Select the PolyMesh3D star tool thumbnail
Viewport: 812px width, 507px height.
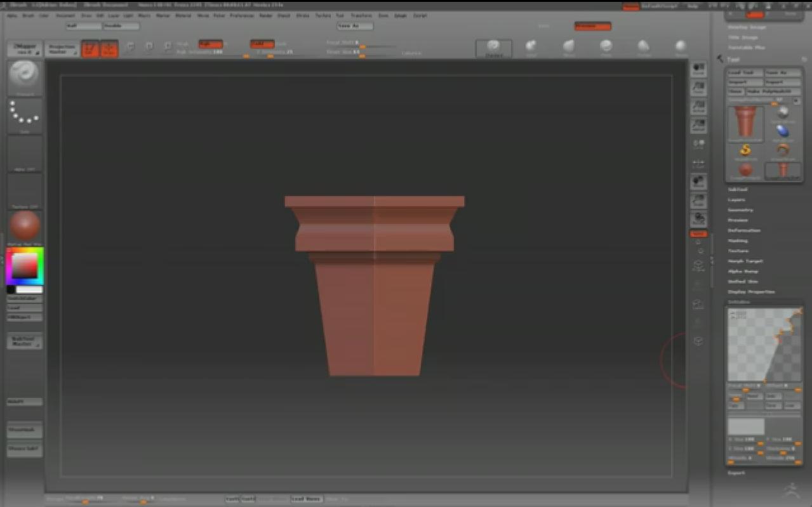click(x=745, y=151)
